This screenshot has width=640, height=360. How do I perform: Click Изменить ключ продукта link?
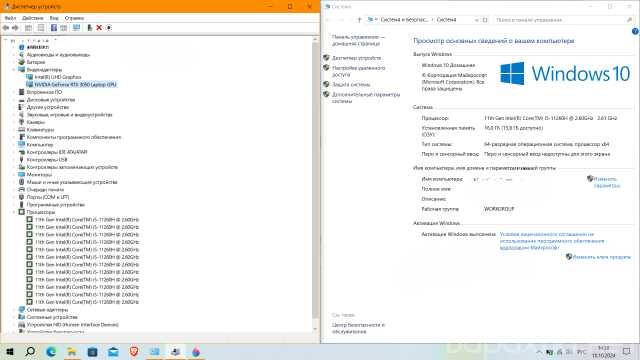tap(602, 257)
